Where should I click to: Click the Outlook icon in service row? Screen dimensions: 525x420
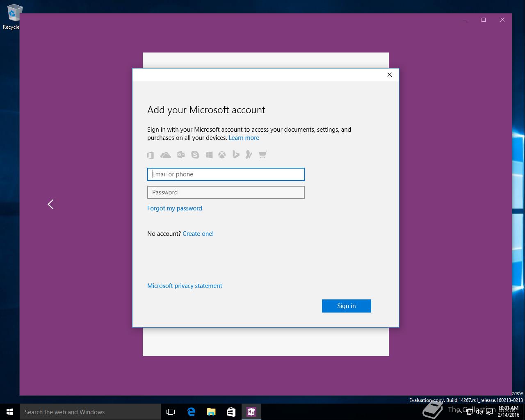coord(181,155)
